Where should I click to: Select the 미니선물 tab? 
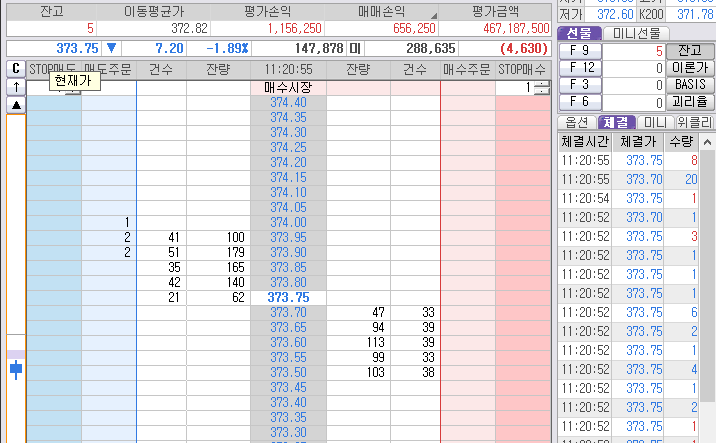[x=636, y=33]
